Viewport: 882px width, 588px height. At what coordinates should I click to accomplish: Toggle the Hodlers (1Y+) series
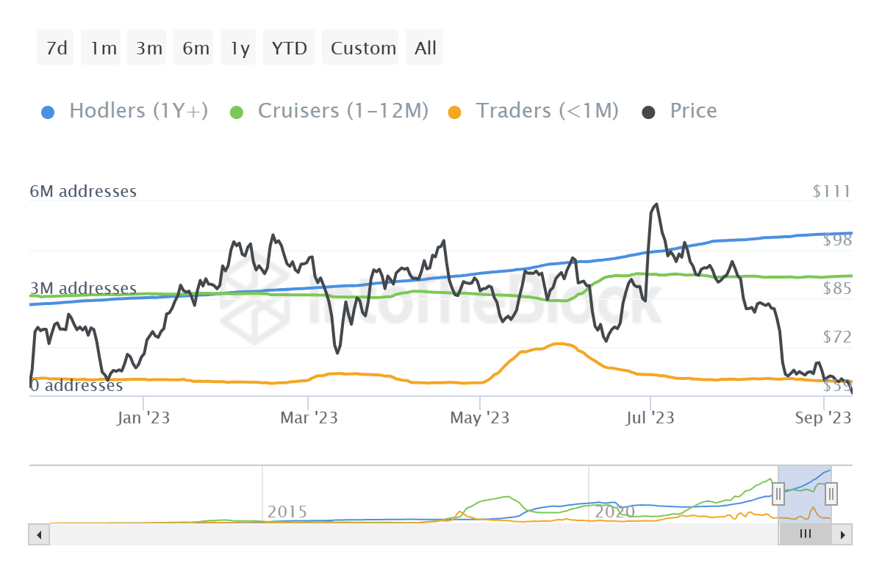138,111
